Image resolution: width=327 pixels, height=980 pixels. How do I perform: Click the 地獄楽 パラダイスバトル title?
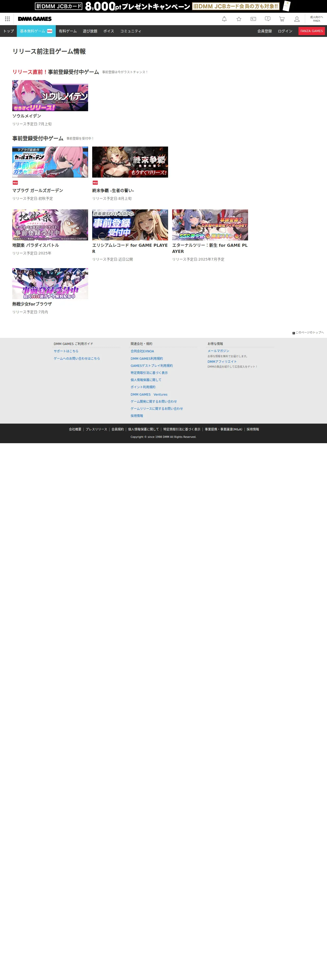click(35, 245)
